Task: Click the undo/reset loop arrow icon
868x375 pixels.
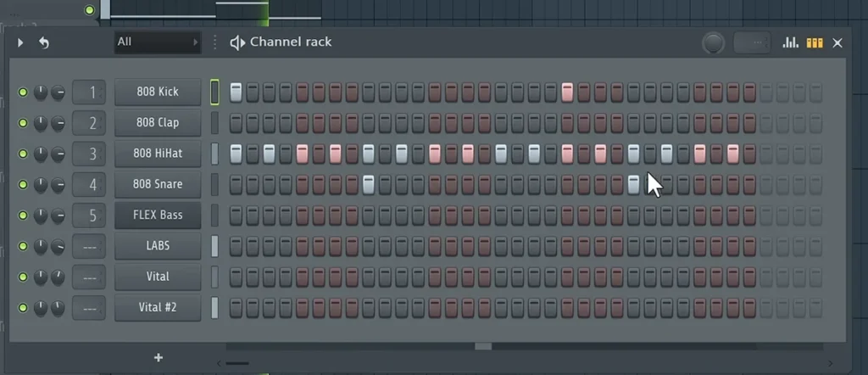Action: pyautogui.click(x=44, y=42)
